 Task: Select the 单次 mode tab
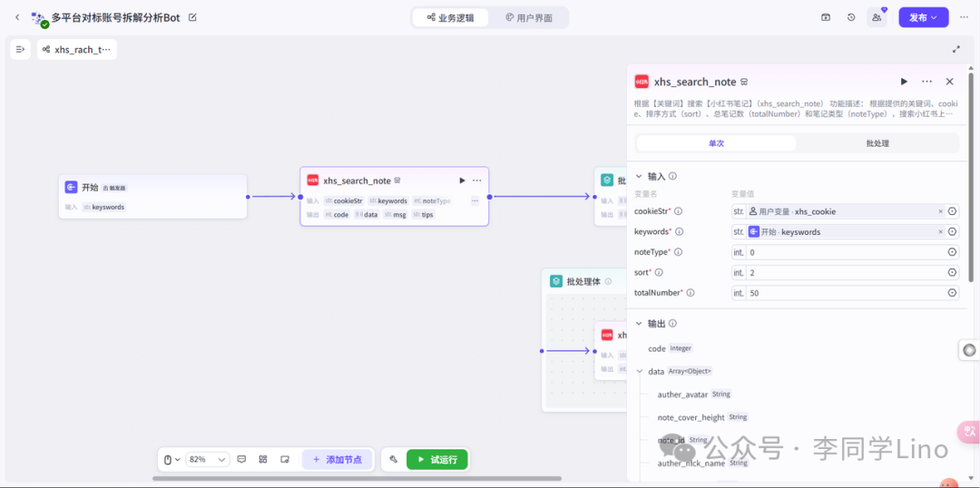pos(716,143)
